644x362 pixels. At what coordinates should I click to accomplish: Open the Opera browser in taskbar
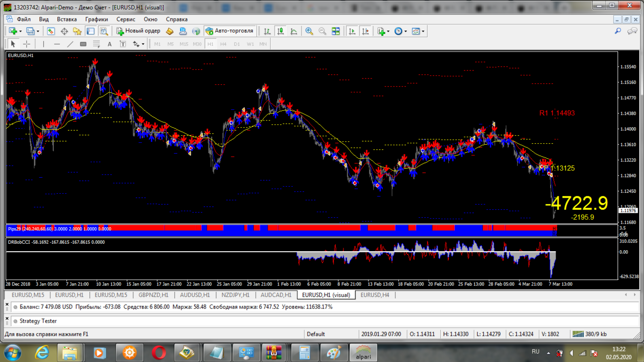(x=159, y=353)
